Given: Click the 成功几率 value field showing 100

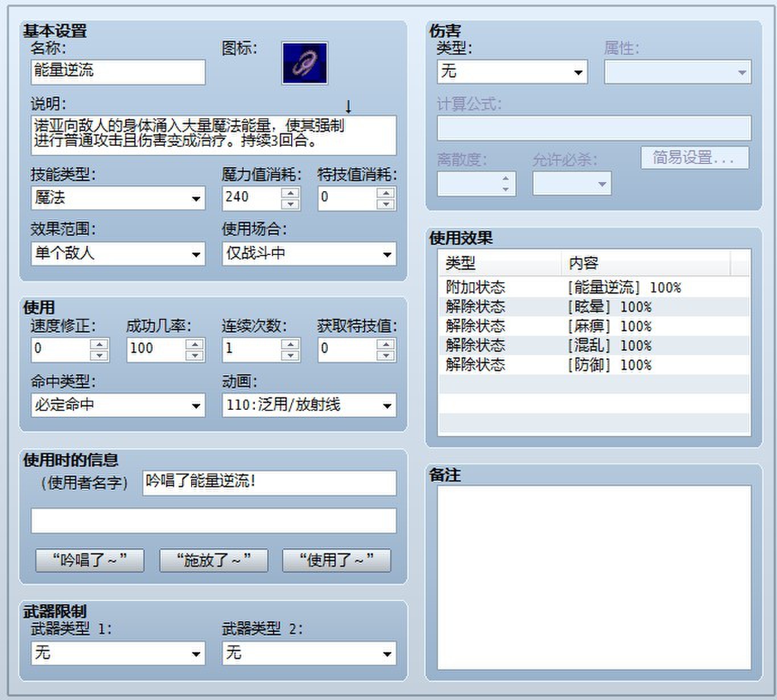Looking at the screenshot, I should [x=157, y=349].
